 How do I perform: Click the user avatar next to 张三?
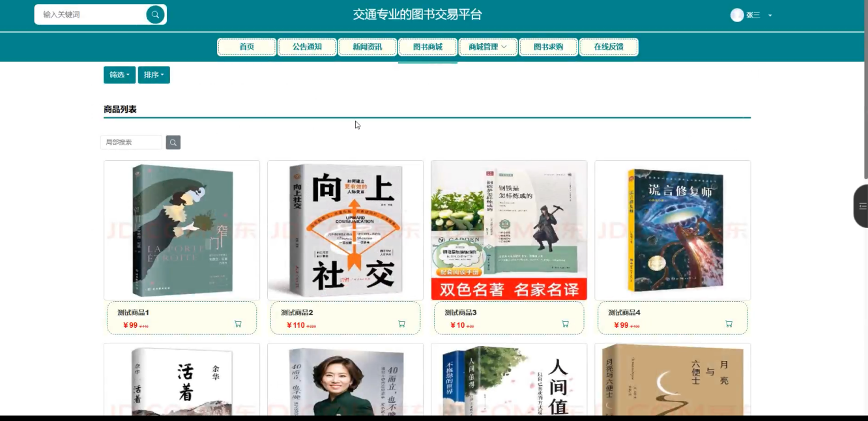[737, 15]
